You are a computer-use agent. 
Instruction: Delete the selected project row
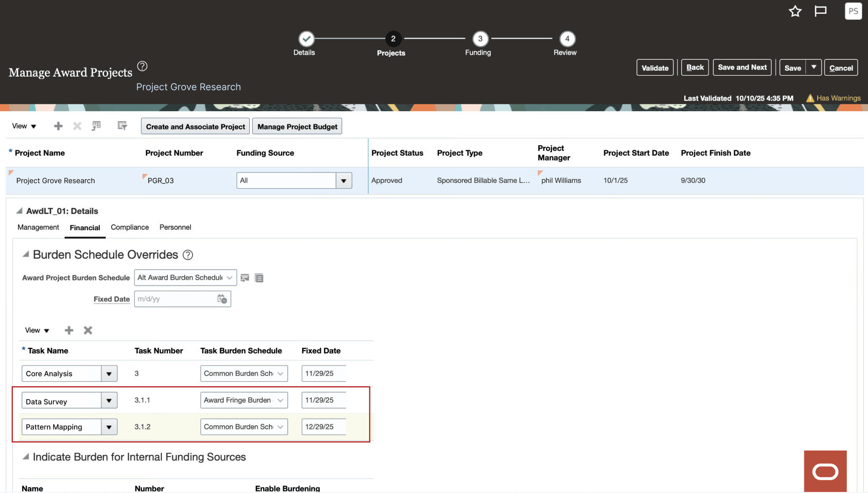[77, 126]
